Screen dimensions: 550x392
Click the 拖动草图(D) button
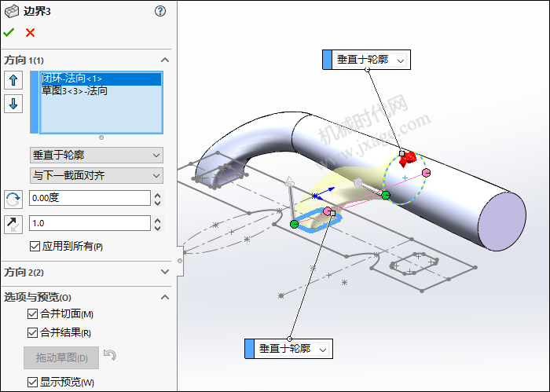pyautogui.click(x=61, y=357)
